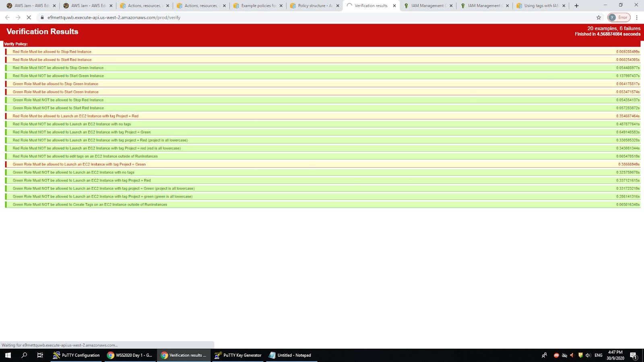
Task: Open the Windows Start menu
Action: click(8, 355)
